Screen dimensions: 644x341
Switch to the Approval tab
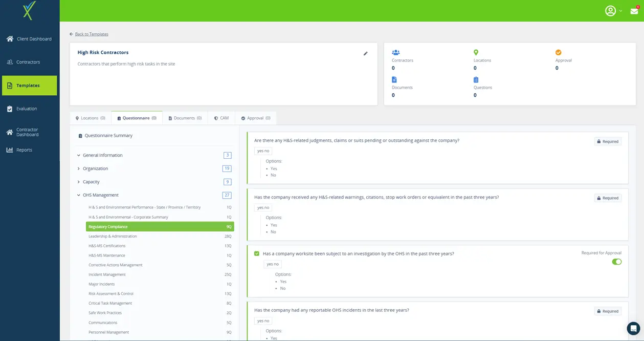tap(256, 118)
